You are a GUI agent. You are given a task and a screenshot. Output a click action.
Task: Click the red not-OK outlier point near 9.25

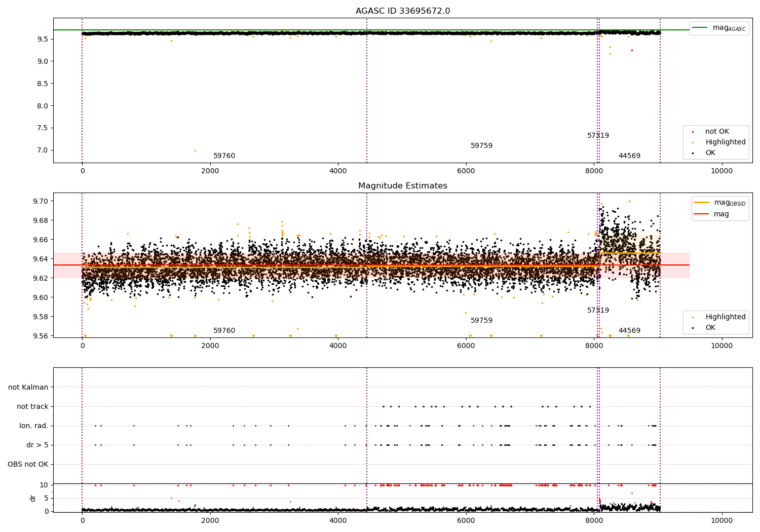coord(632,50)
